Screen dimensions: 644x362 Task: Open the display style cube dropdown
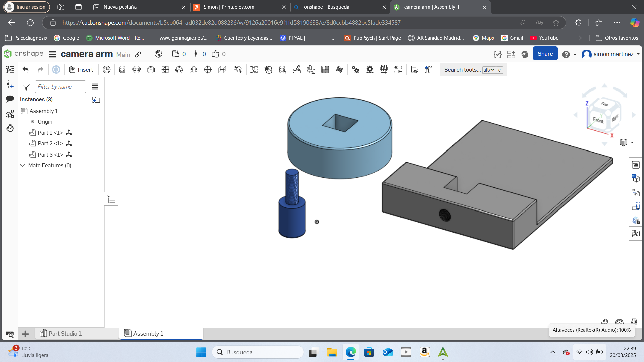coord(627,143)
